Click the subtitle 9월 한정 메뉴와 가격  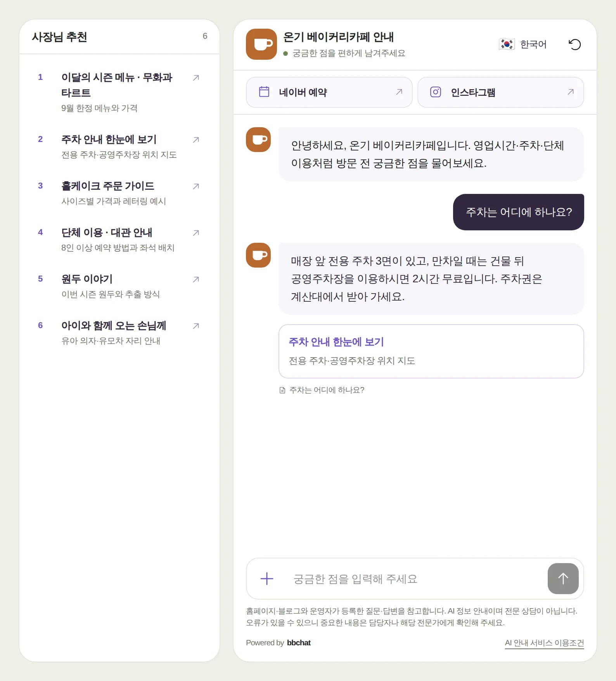(99, 108)
